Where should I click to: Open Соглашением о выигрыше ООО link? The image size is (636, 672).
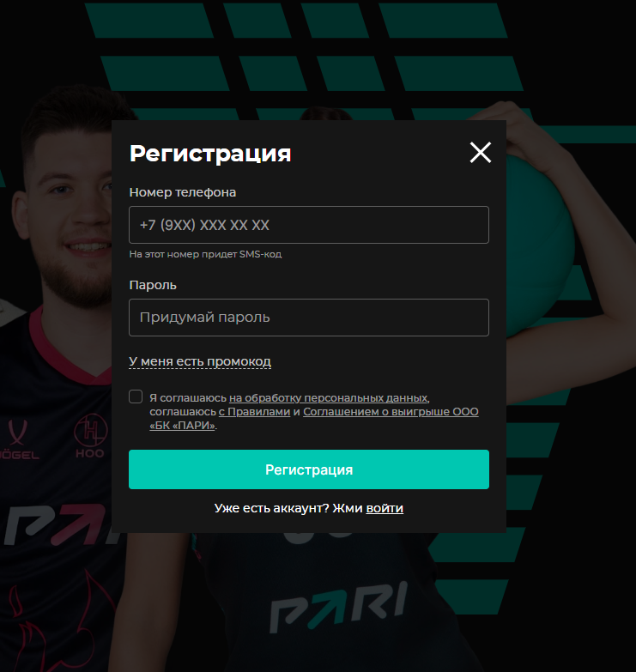[391, 412]
